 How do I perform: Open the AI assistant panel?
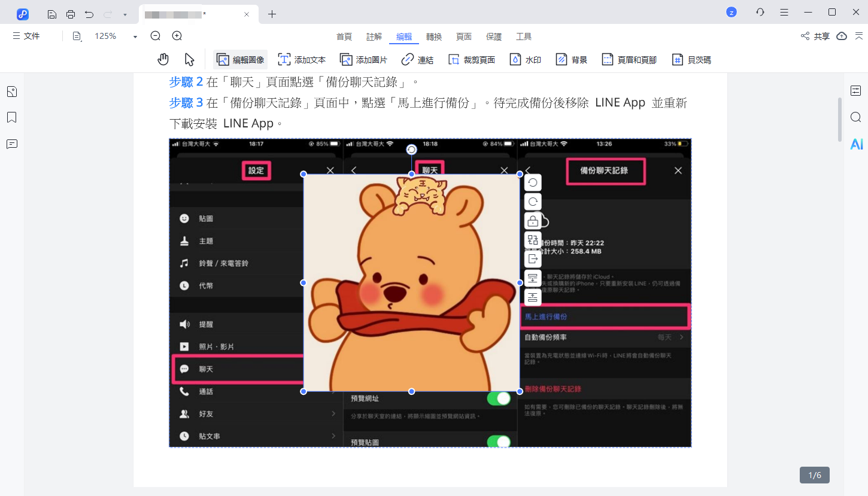pyautogui.click(x=857, y=144)
